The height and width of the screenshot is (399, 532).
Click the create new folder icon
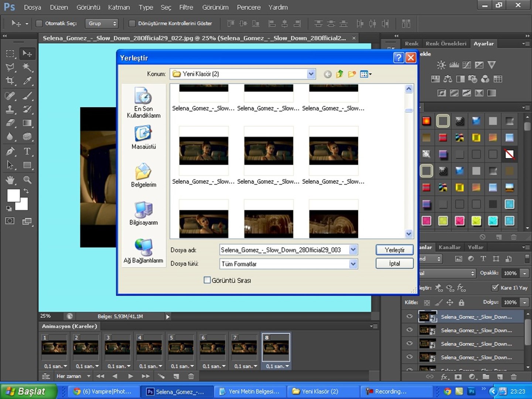click(352, 74)
